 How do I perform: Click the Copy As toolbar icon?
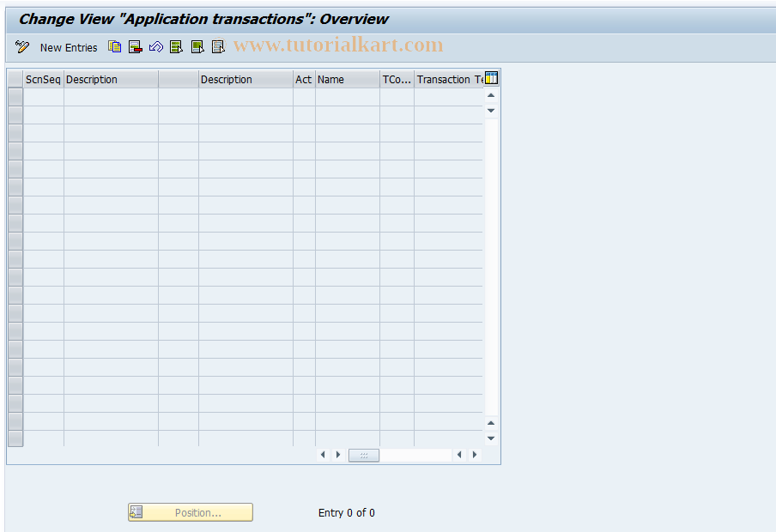115,47
